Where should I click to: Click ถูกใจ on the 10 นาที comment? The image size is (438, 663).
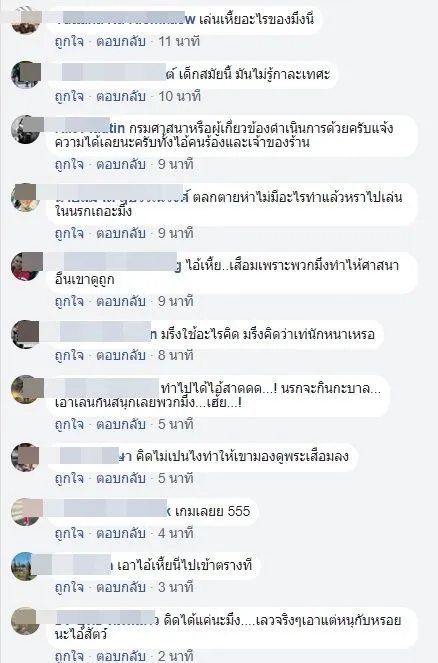(x=69, y=96)
